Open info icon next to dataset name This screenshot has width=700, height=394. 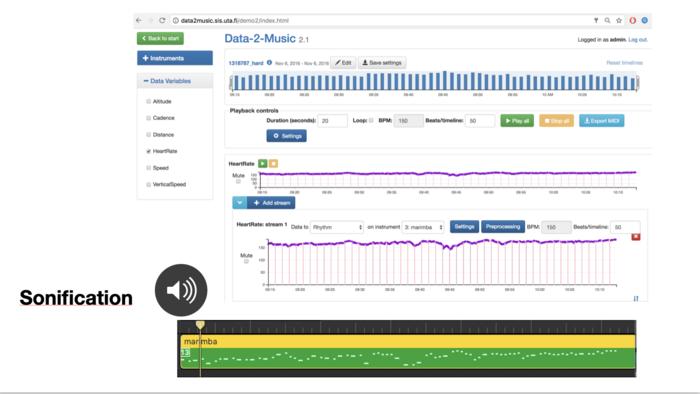click(269, 63)
